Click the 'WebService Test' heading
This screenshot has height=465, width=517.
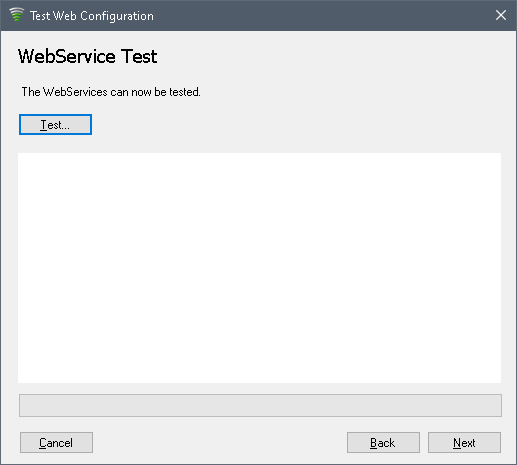[87, 56]
